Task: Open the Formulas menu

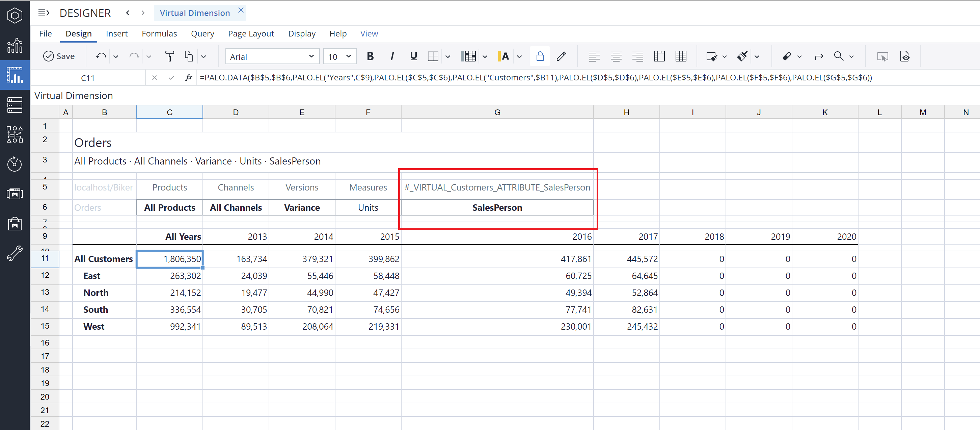Action: [159, 33]
